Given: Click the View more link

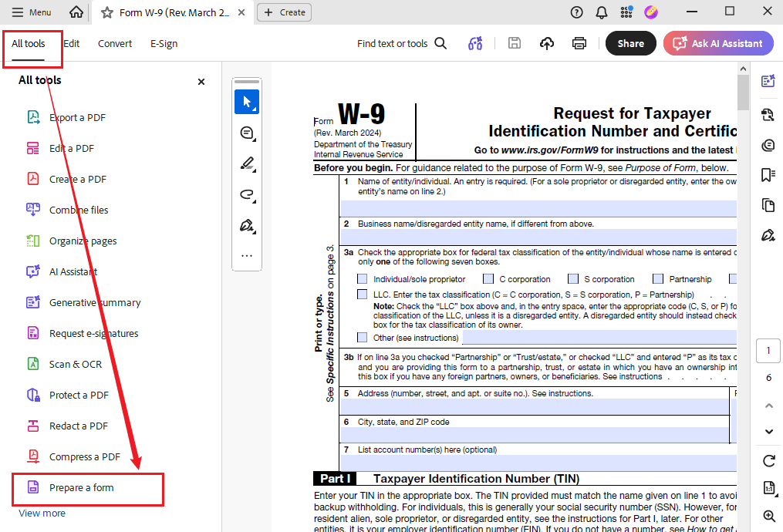Looking at the screenshot, I should tap(42, 513).
